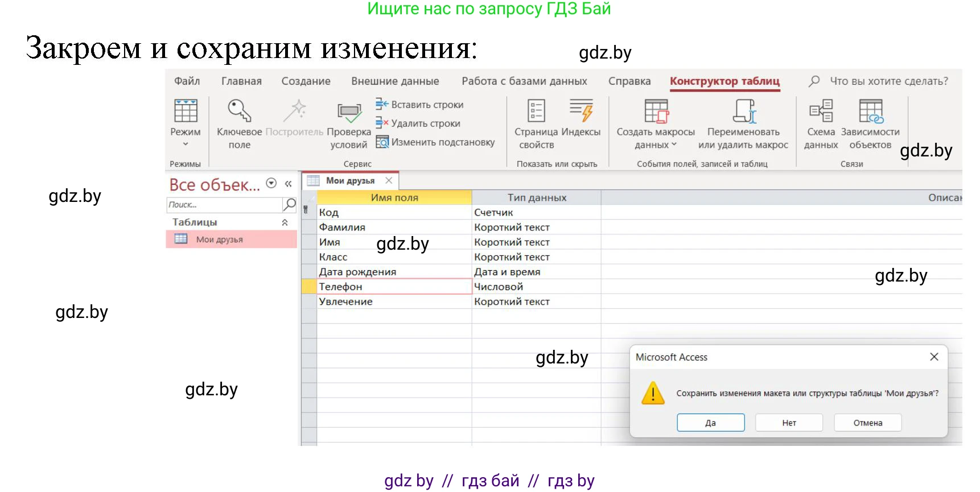
Task: Open the navigation pane options dropdown
Action: click(271, 183)
